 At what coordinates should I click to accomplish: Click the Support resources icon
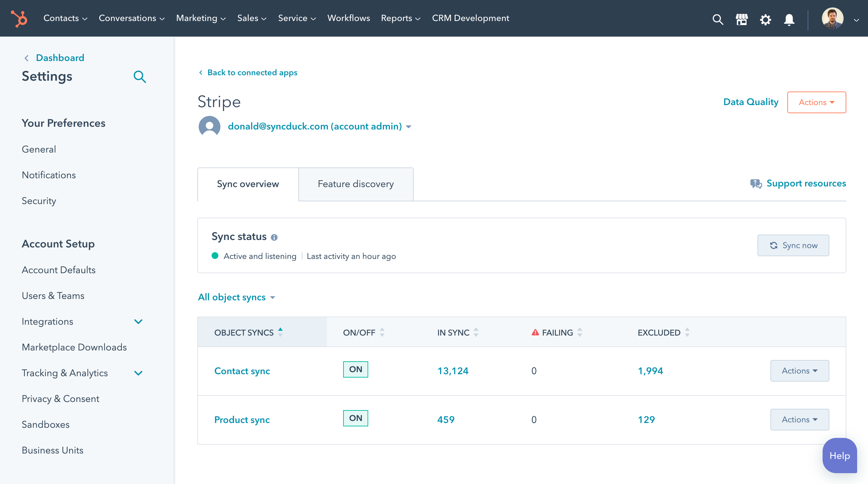tap(756, 183)
